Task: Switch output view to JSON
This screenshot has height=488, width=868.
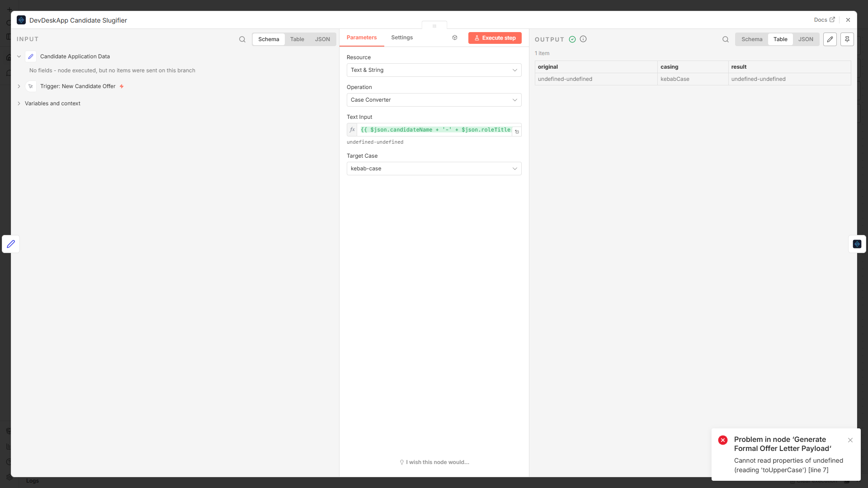Action: tap(806, 39)
